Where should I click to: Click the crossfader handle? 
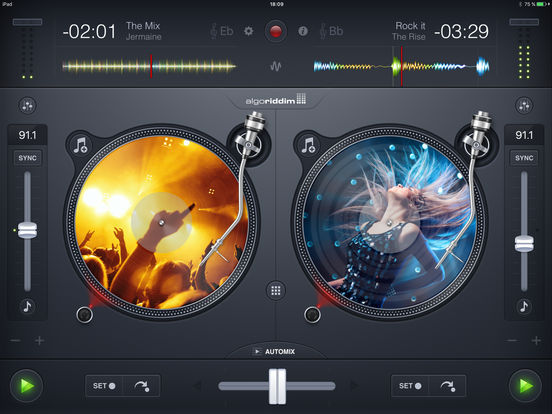[x=277, y=387]
